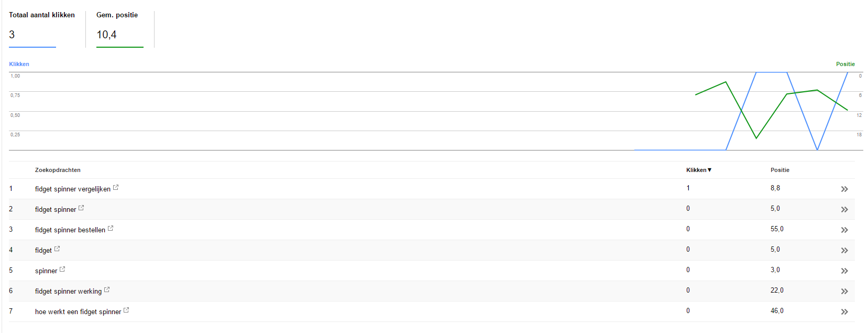This screenshot has width=868, height=333.
Task: Click the green Positie line in chart
Action: (x=772, y=116)
